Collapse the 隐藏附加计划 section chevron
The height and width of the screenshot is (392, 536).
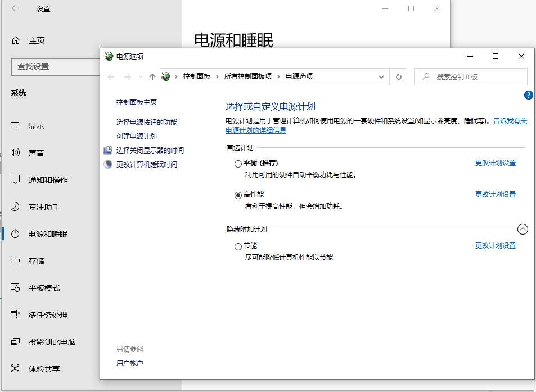(x=523, y=229)
